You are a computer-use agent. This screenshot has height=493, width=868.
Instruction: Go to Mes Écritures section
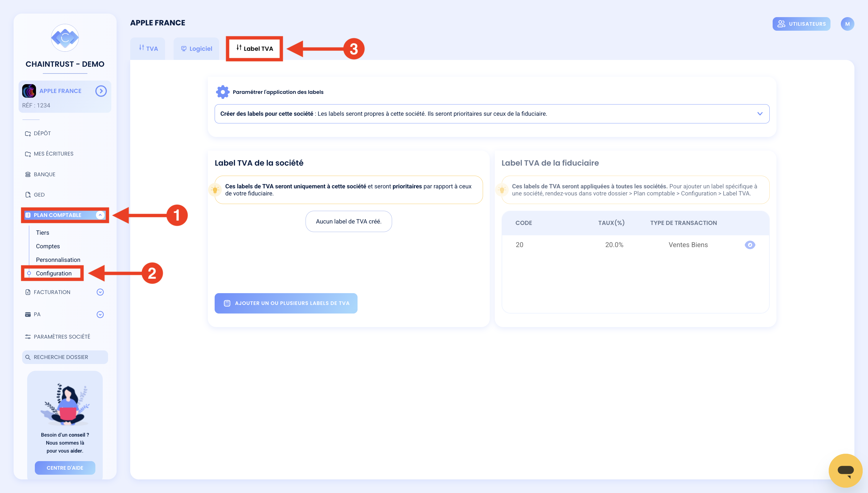pos(53,154)
